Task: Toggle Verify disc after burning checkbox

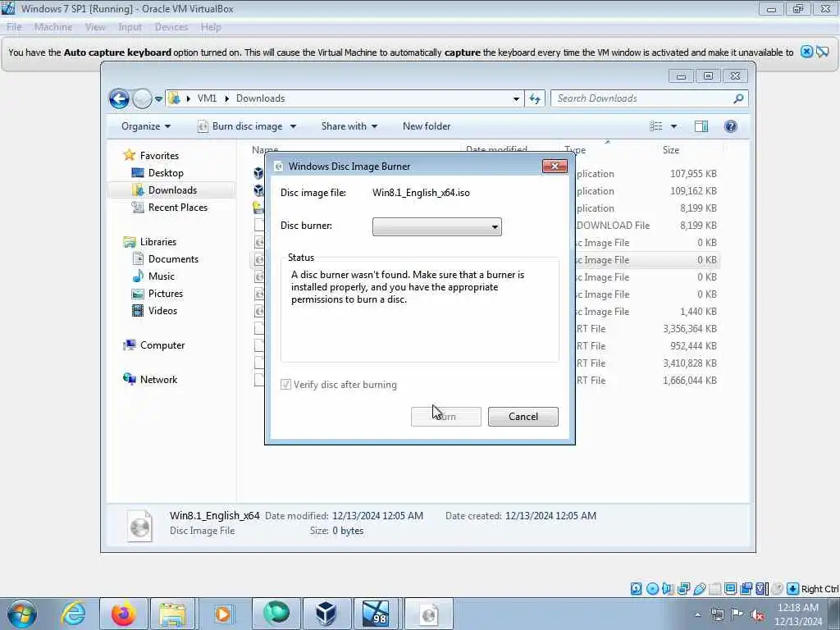Action: click(x=285, y=385)
